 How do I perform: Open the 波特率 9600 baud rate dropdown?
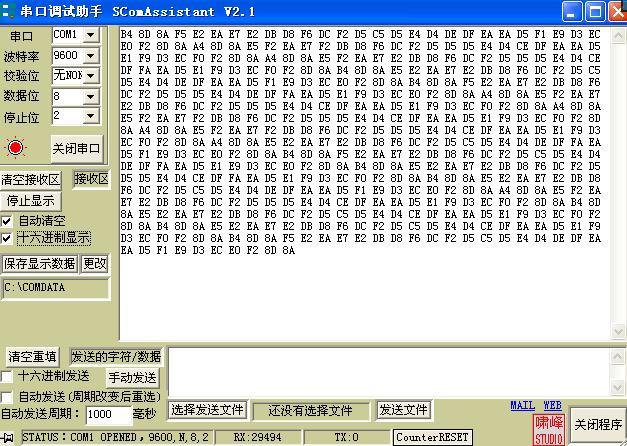(x=91, y=55)
